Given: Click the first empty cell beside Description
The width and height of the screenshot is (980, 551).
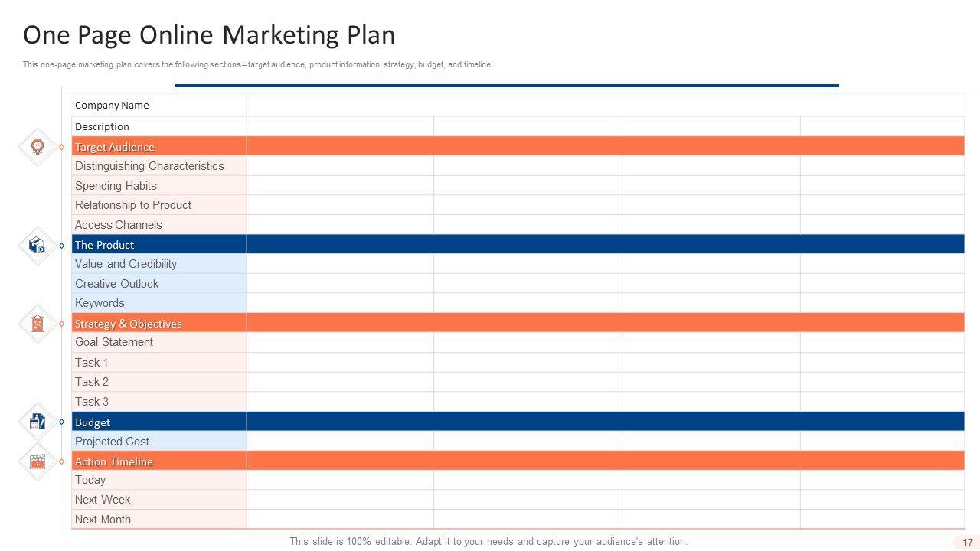Looking at the screenshot, I should pos(340,126).
